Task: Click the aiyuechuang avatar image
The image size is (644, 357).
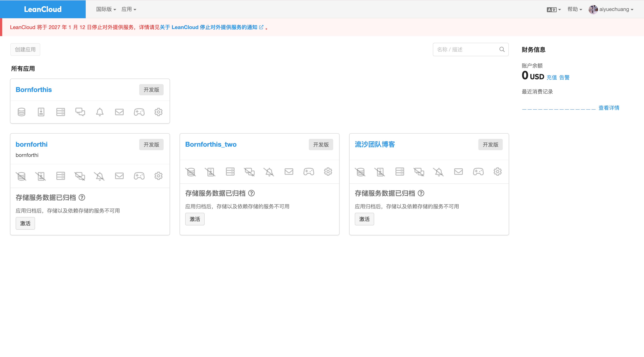Action: (x=593, y=9)
